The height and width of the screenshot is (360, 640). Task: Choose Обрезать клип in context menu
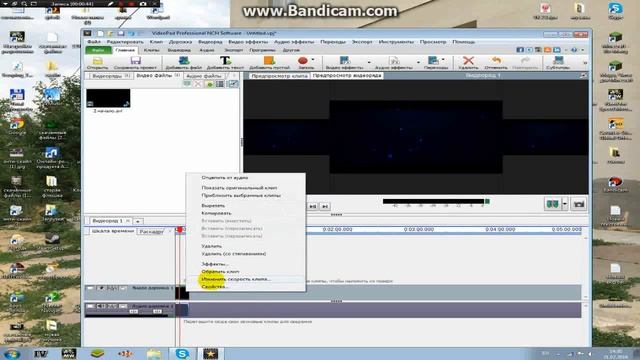click(220, 271)
